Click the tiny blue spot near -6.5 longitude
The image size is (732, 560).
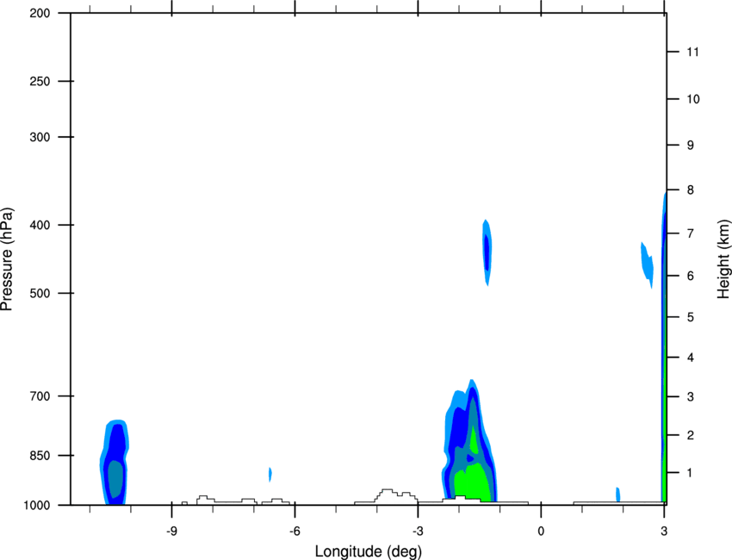pos(270,474)
